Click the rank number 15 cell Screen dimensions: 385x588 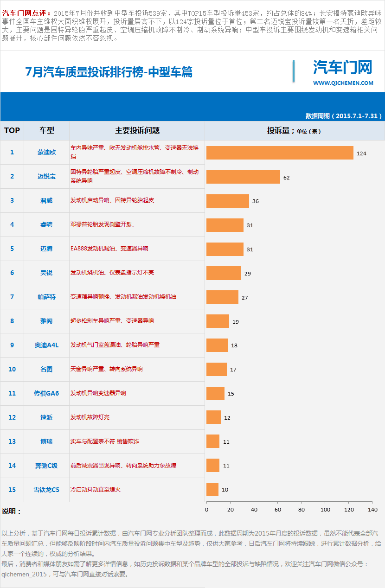coord(12,490)
